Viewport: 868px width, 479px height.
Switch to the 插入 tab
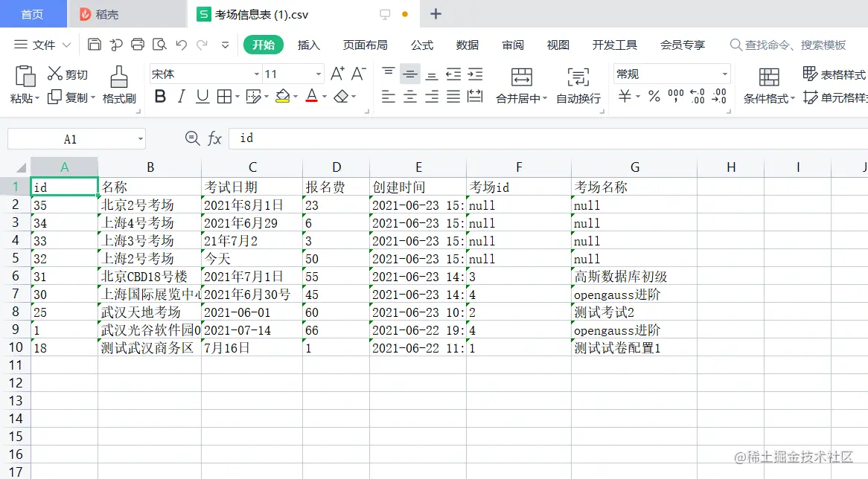pos(308,45)
